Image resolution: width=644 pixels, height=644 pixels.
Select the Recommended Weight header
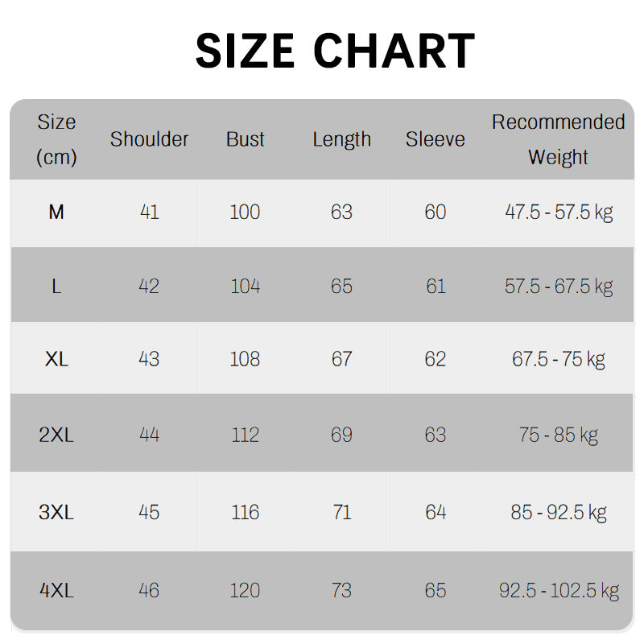[558, 139]
